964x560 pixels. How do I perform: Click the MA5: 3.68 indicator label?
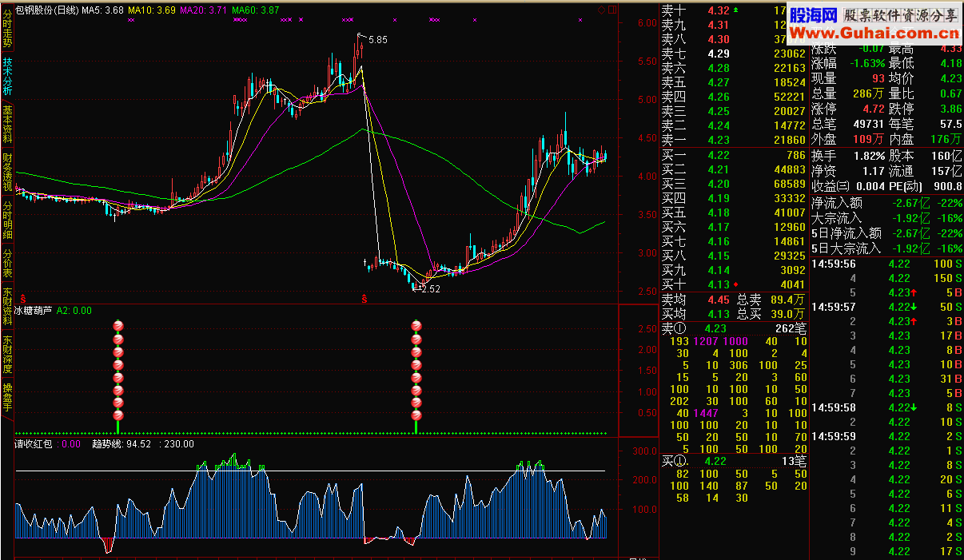point(103,10)
